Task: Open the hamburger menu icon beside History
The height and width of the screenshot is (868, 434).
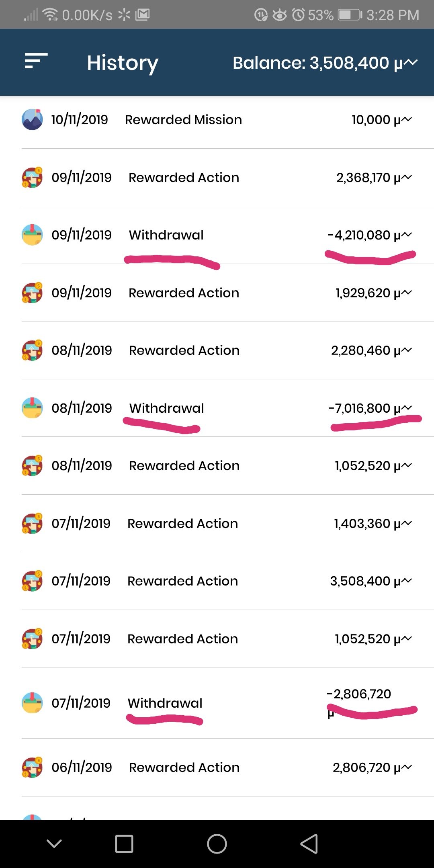Action: pos(36,61)
